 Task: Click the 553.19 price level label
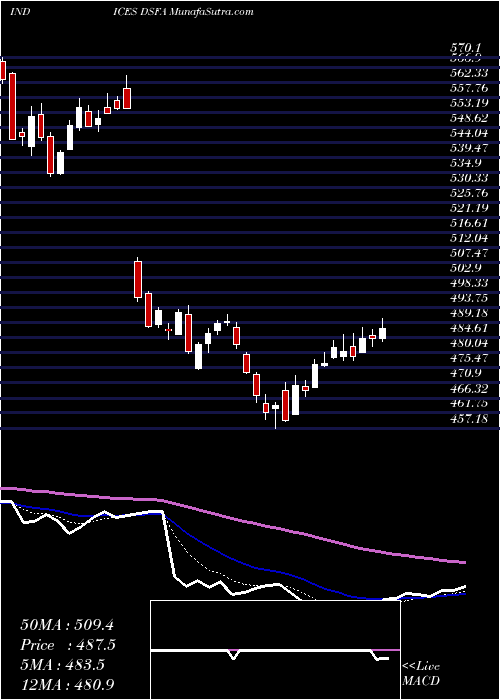click(x=469, y=103)
